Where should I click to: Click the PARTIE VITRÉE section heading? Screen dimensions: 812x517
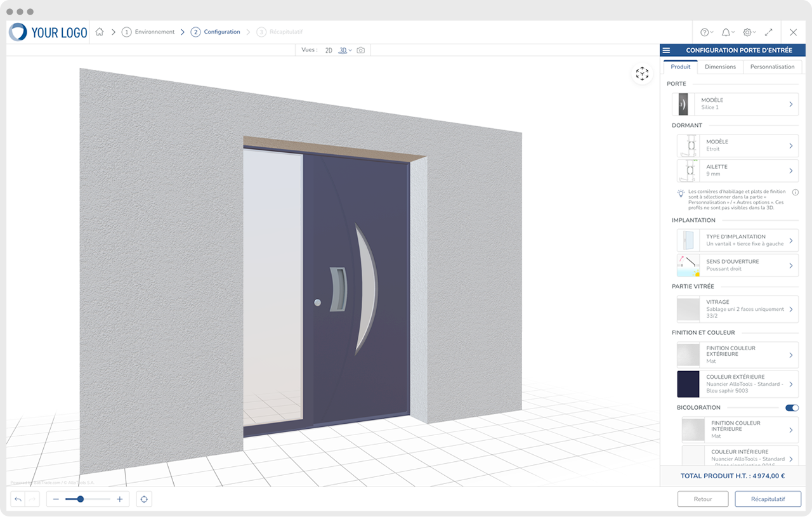(x=693, y=286)
